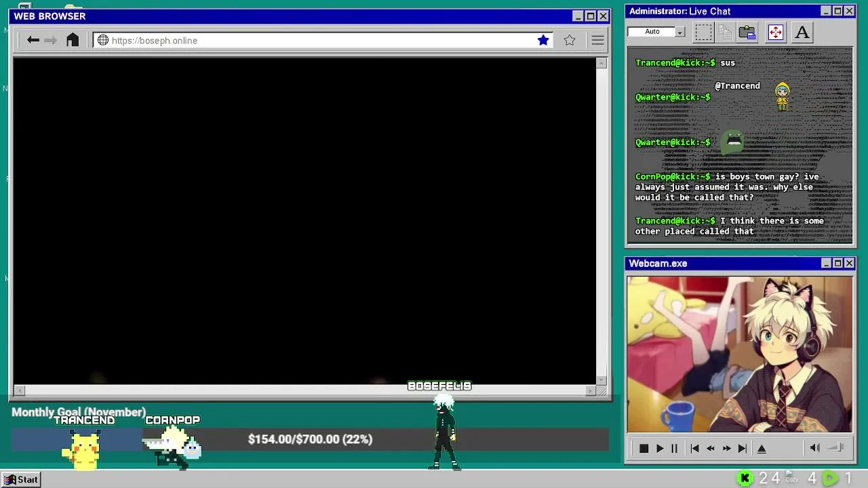868x488 pixels.
Task: Fast forward the Webcam.exe video
Action: click(726, 448)
